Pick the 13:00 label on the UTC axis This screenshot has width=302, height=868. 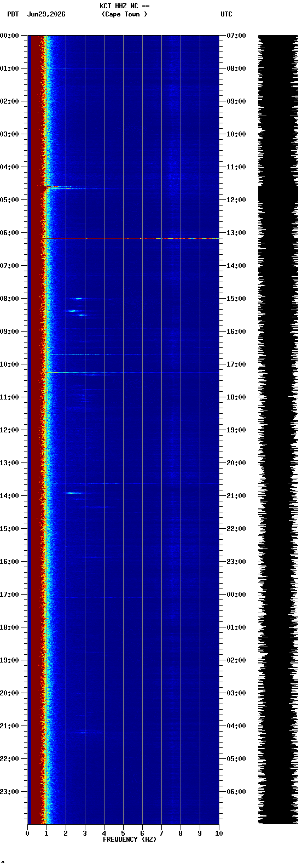coord(236,233)
